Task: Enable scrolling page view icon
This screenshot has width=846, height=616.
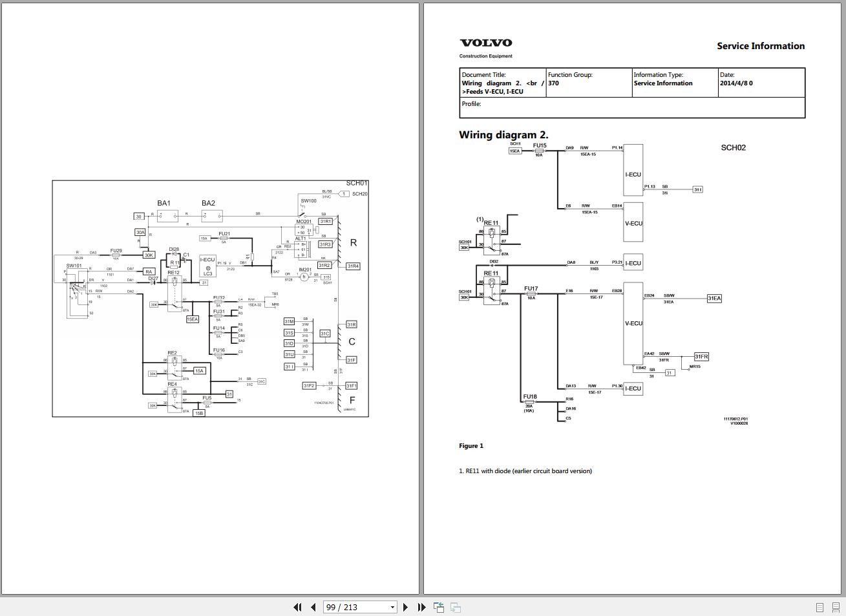Action: (x=836, y=607)
